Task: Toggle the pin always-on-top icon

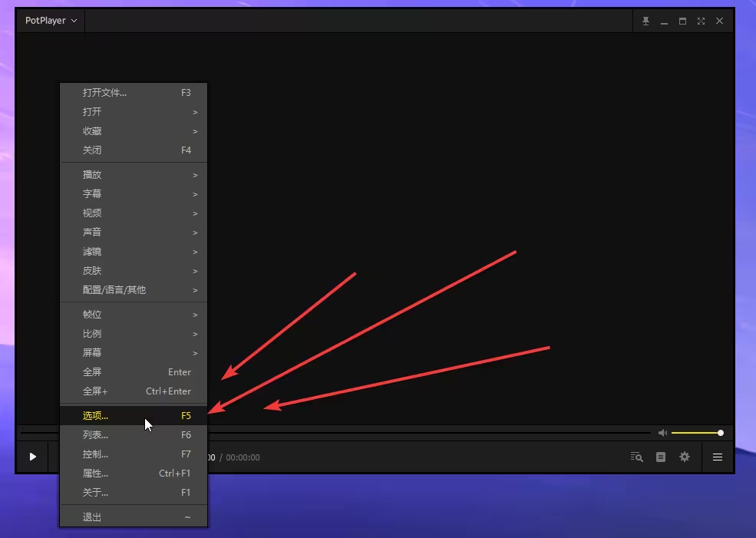Action: pos(646,21)
